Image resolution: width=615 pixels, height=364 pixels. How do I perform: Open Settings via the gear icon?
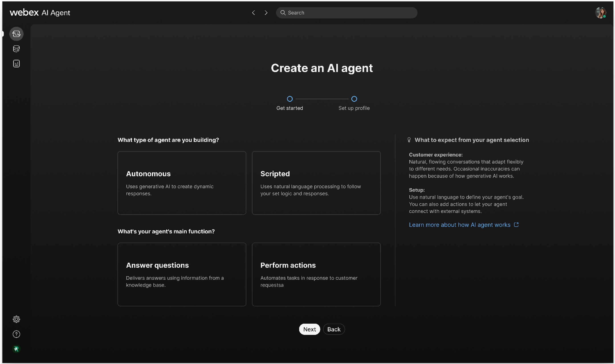click(x=16, y=319)
